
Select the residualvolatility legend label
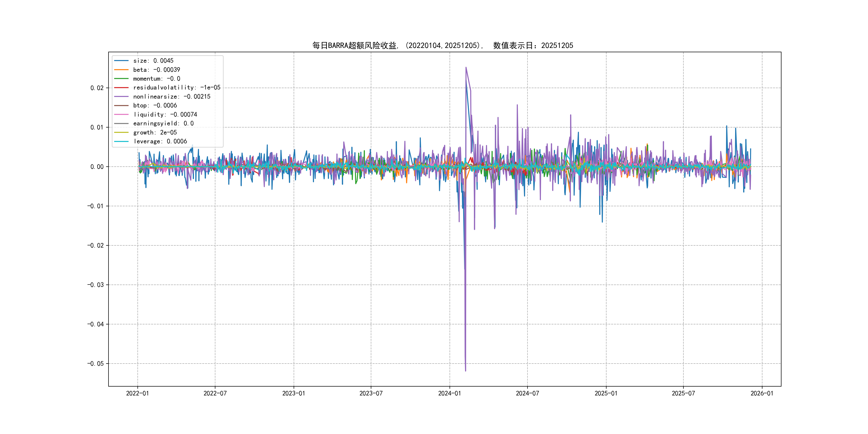tap(177, 88)
